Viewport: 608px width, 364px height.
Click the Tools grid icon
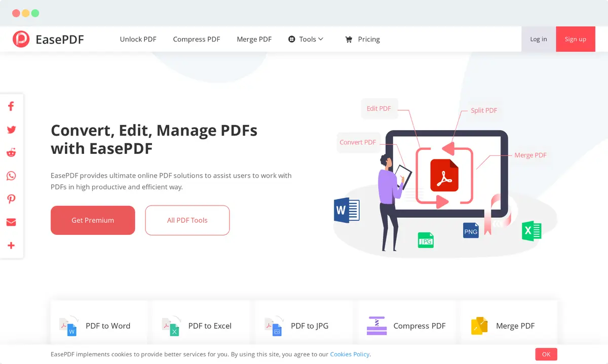pyautogui.click(x=292, y=39)
